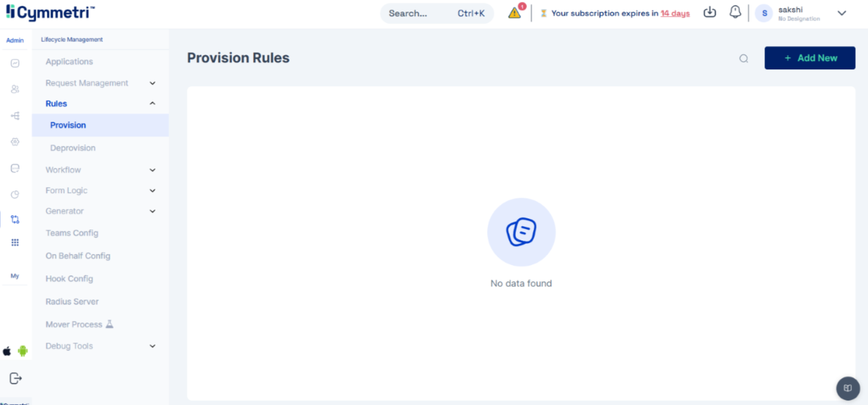Click the search magnifier beside Add New
This screenshot has height=405, width=868.
click(744, 58)
